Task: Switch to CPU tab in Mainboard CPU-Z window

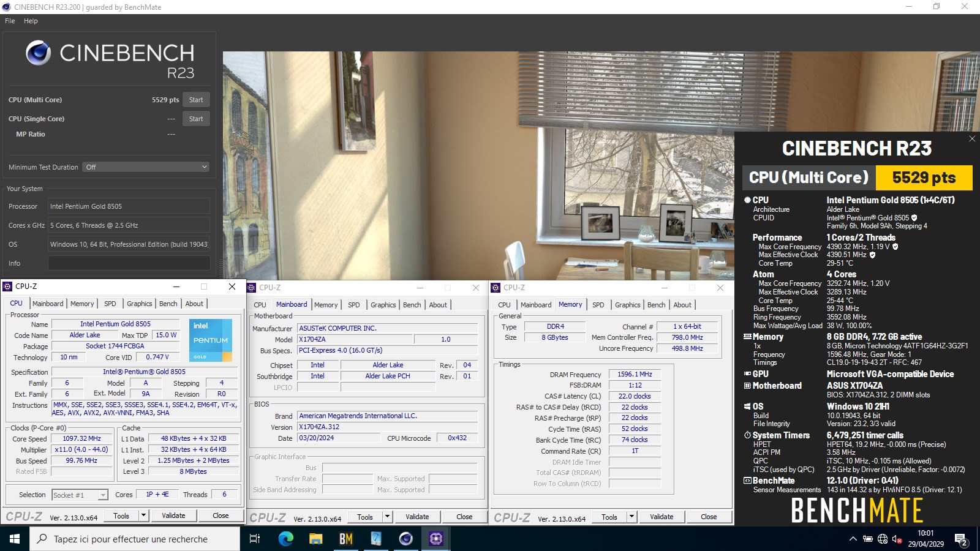Action: pos(260,305)
